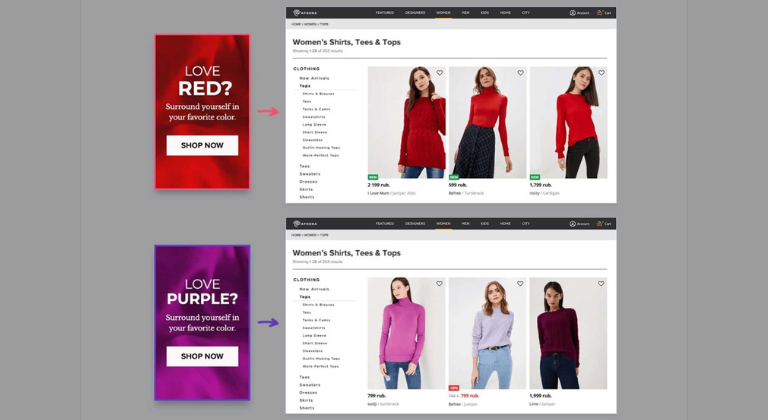Screen dimensions: 768x420
Task: Choose New Arrivals in the purple page's sidebar
Action: point(314,289)
